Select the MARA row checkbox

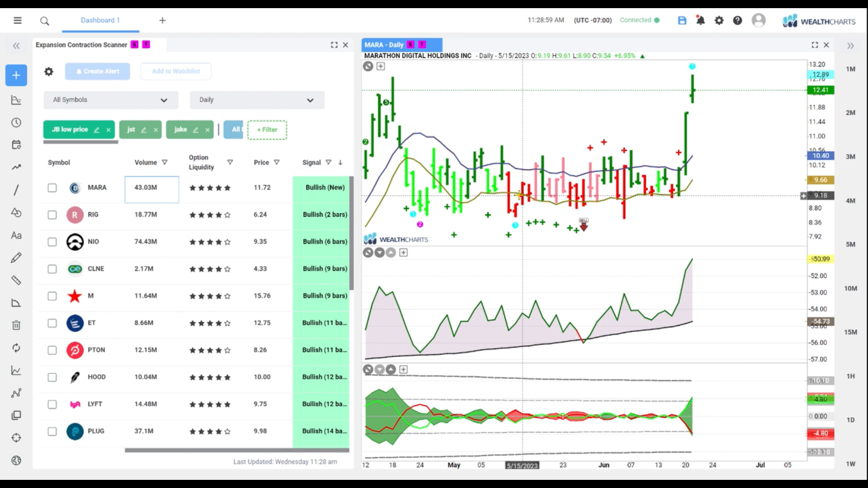[x=52, y=188]
